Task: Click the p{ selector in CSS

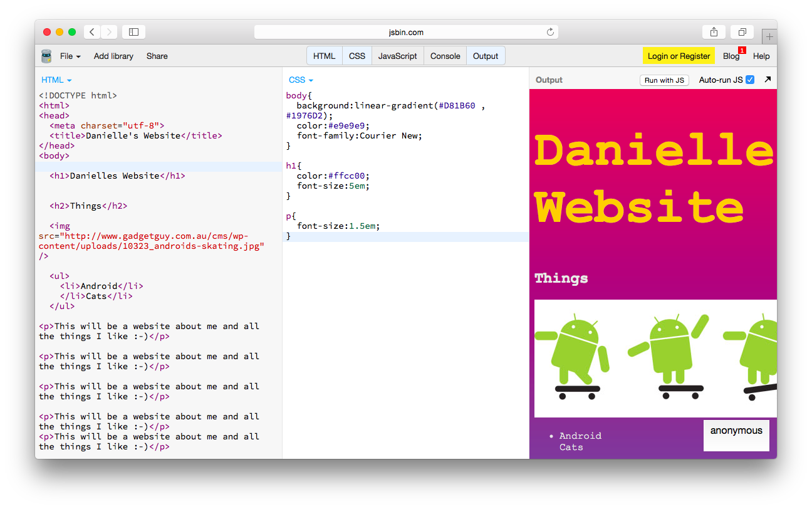Action: (291, 216)
